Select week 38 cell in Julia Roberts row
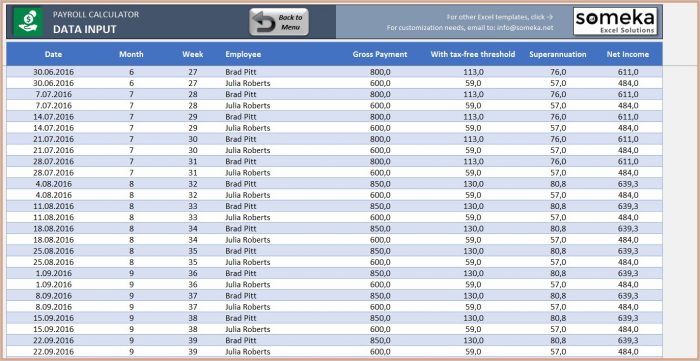 pyautogui.click(x=192, y=329)
